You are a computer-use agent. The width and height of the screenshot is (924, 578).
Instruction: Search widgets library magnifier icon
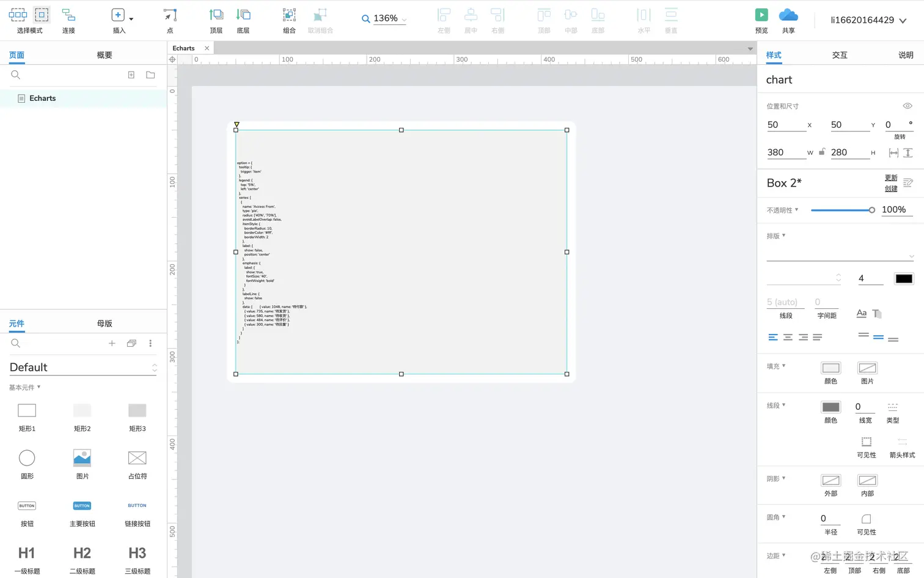tap(16, 343)
